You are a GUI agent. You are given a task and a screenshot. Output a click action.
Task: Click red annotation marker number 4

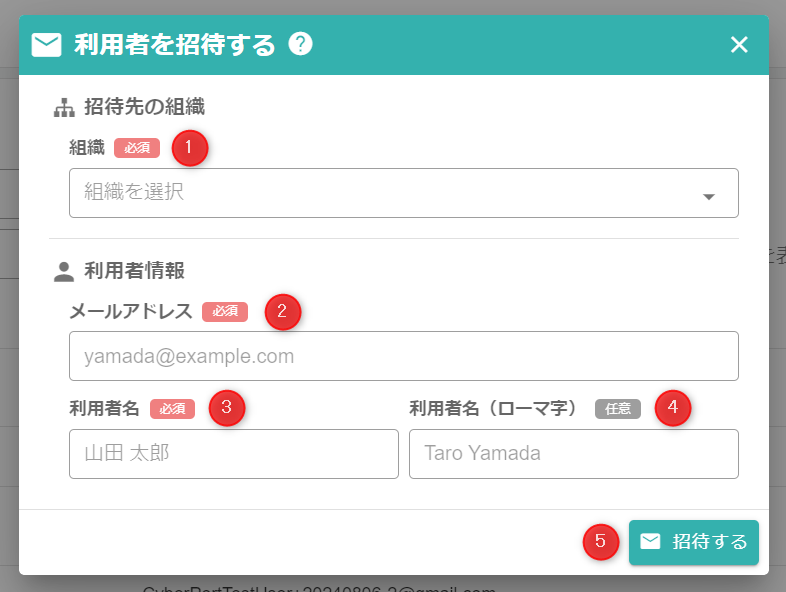[x=673, y=407]
